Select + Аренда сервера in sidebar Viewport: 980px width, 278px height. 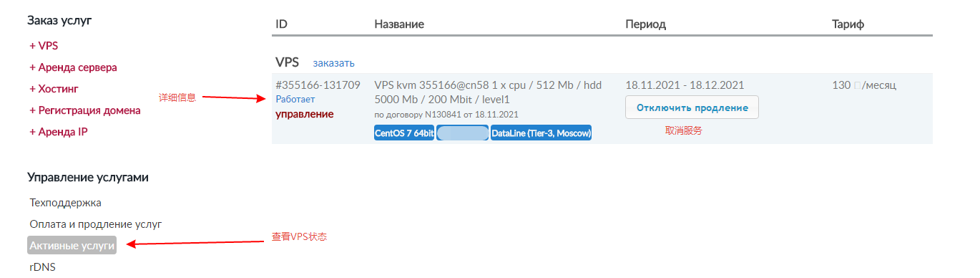(73, 67)
